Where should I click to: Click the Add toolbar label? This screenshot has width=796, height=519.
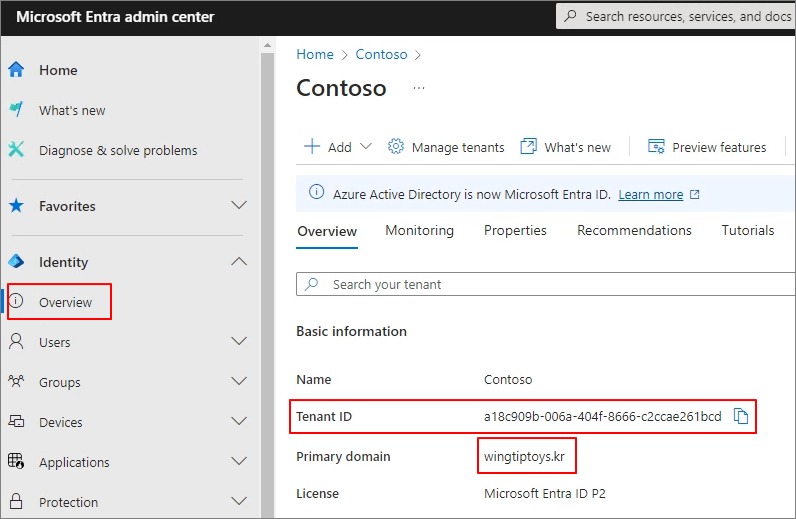[340, 147]
